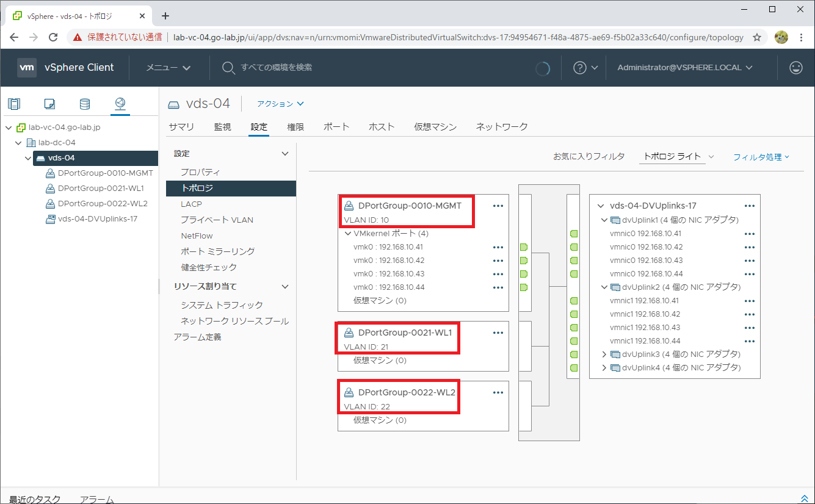
Task: Open ellipsis menu for vmk0 192.168.10.44
Action: click(x=498, y=287)
